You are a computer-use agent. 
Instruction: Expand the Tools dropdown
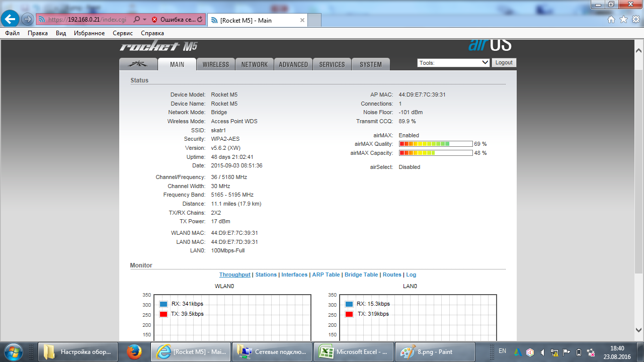pyautogui.click(x=453, y=63)
